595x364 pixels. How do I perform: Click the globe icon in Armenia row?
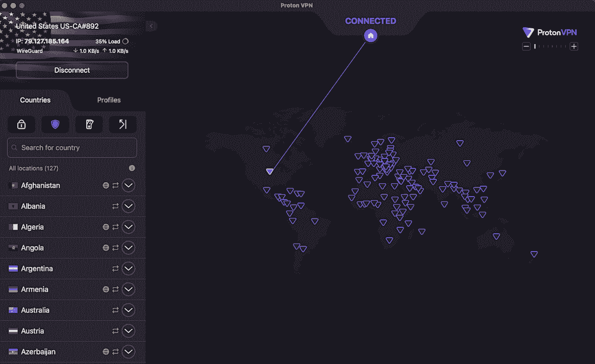click(106, 290)
